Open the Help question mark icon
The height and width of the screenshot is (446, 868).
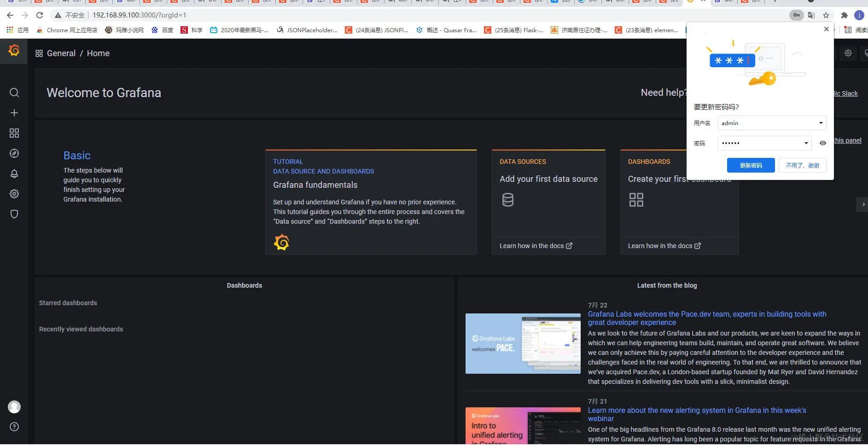point(14,427)
